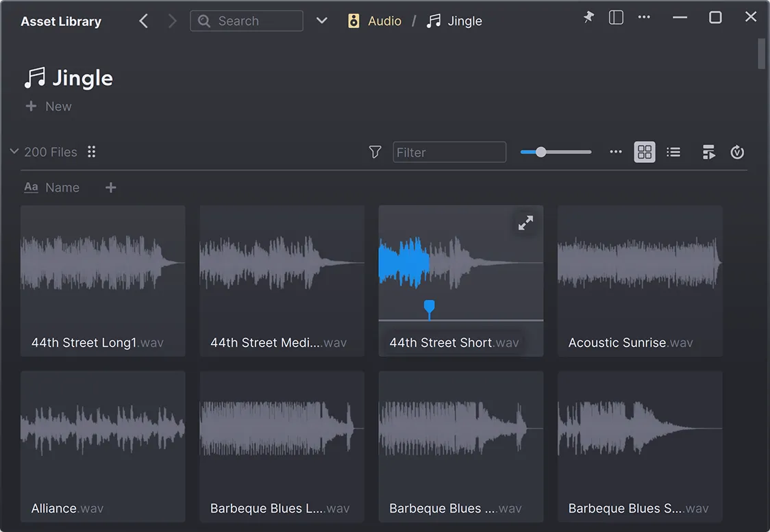
Task: Add a column next to Name
Action: 111,188
